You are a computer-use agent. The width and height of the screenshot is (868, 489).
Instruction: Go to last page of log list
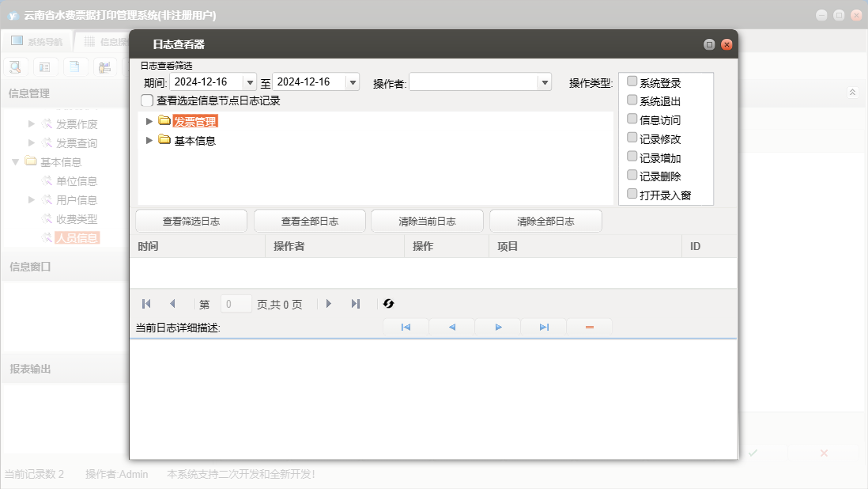click(x=356, y=304)
